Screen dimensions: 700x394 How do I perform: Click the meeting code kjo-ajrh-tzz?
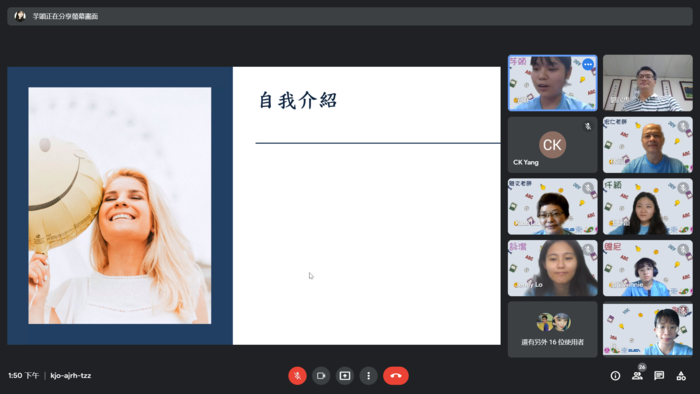click(x=71, y=376)
